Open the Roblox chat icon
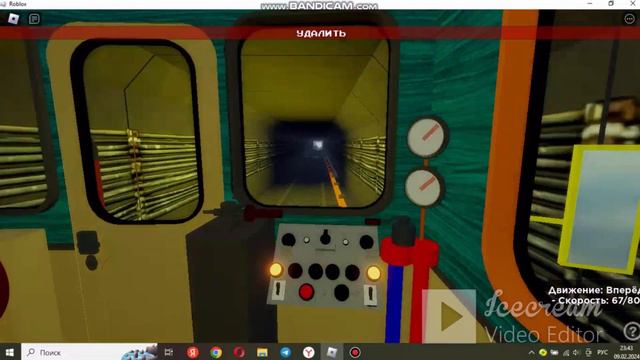640x360 pixels. [x=34, y=19]
